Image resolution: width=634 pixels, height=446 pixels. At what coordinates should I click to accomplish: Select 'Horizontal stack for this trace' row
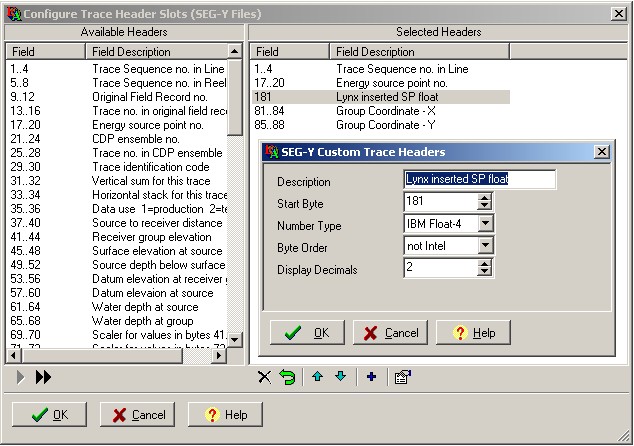point(117,195)
